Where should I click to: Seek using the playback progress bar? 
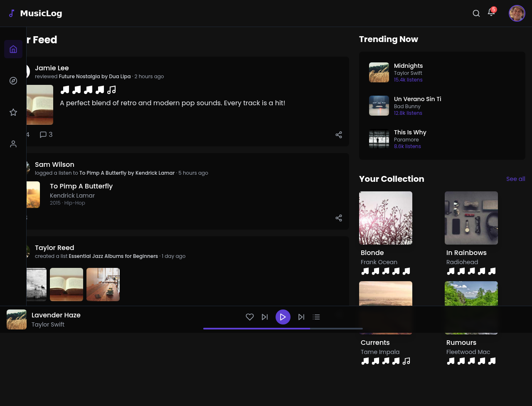(283, 329)
